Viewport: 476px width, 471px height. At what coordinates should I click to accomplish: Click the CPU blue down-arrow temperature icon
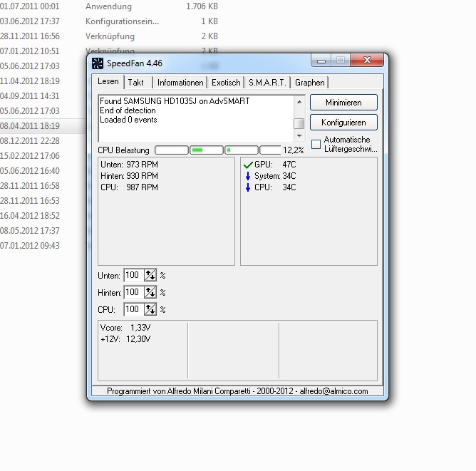pyautogui.click(x=248, y=187)
